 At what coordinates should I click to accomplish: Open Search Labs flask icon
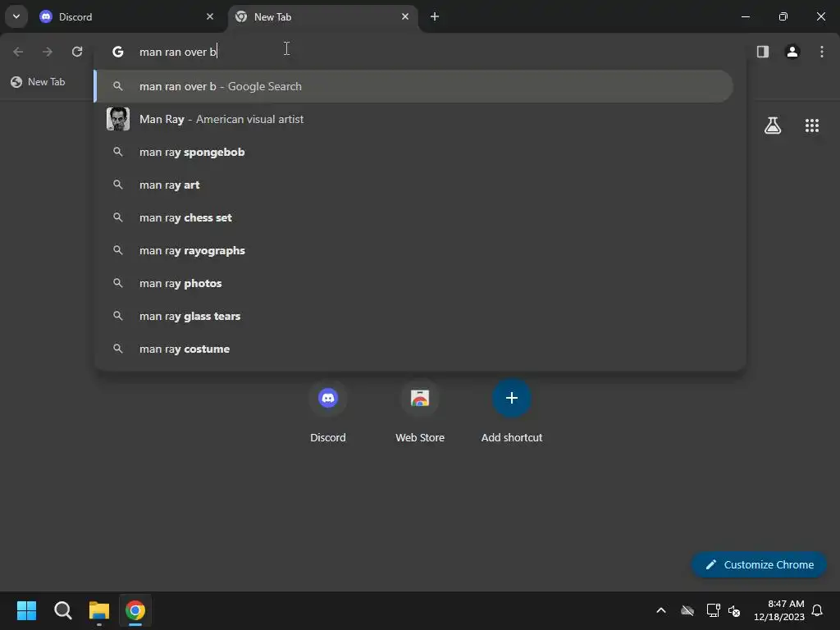click(x=773, y=126)
